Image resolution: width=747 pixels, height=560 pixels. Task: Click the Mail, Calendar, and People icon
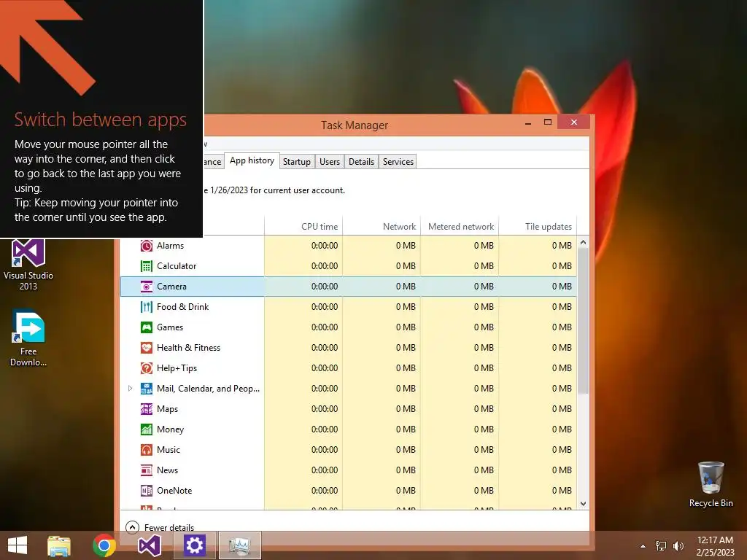(146, 389)
